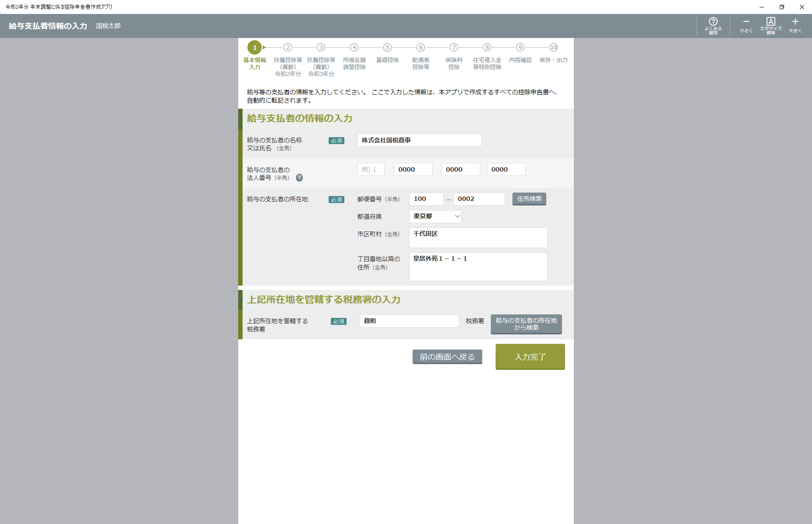The width and height of the screenshot is (812, 524).
Task: Open the よくある質問 help icon
Action: (x=713, y=26)
